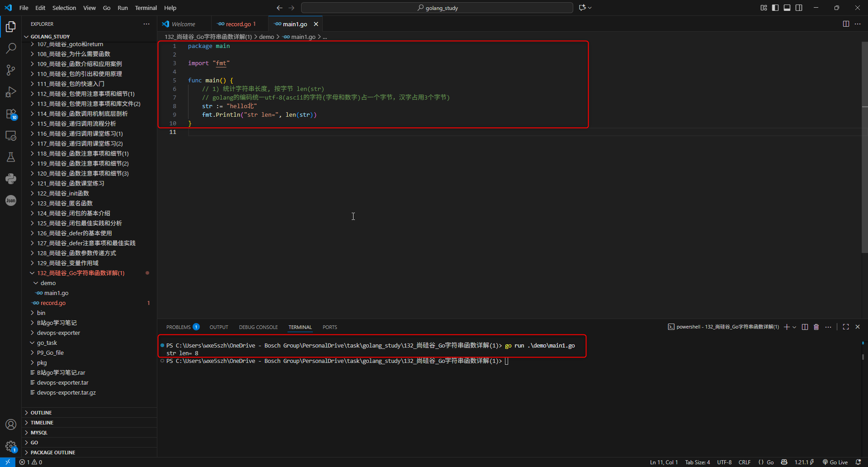Image resolution: width=868 pixels, height=467 pixels.
Task: Open Remote Explorer in activity bar
Action: pos(11,135)
